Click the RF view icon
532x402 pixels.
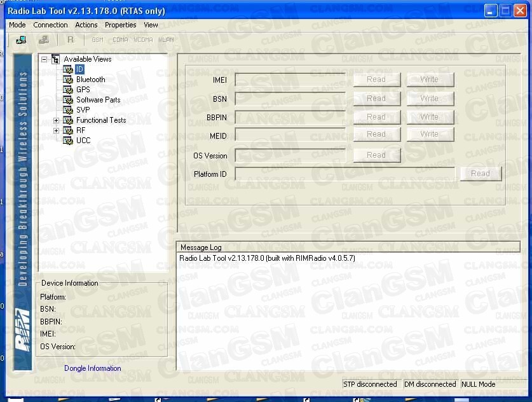click(68, 131)
